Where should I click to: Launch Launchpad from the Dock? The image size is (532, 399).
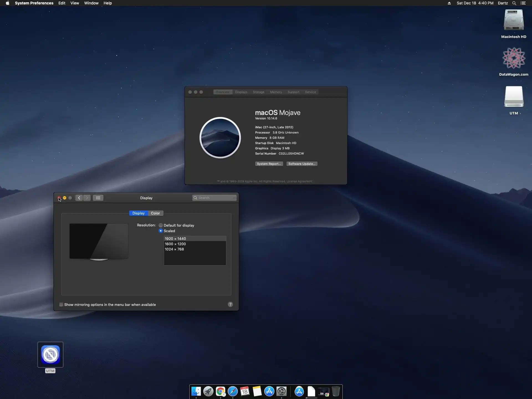208,391
